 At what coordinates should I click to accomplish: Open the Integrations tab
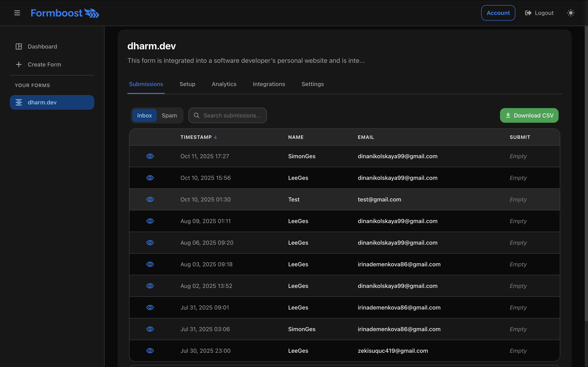tap(269, 84)
